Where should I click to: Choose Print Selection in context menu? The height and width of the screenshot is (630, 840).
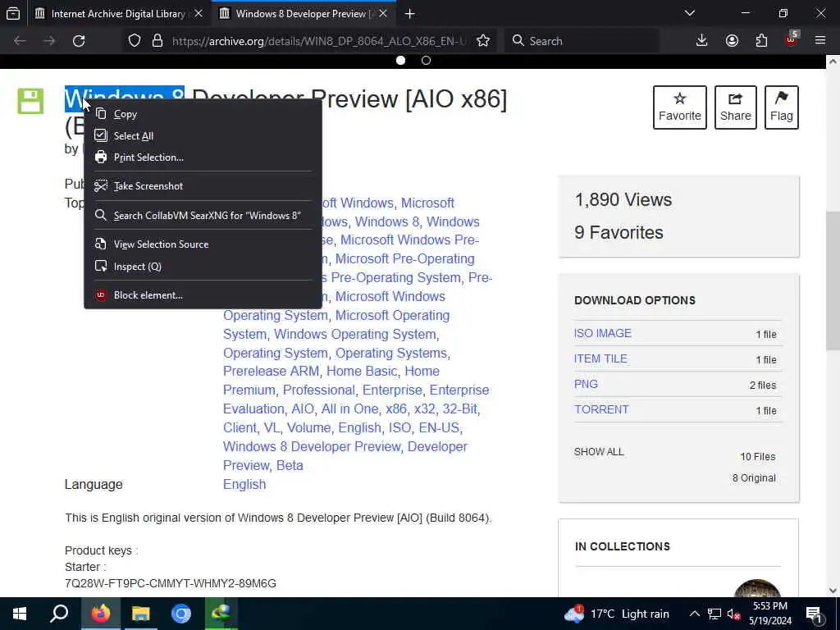pyautogui.click(x=203, y=157)
